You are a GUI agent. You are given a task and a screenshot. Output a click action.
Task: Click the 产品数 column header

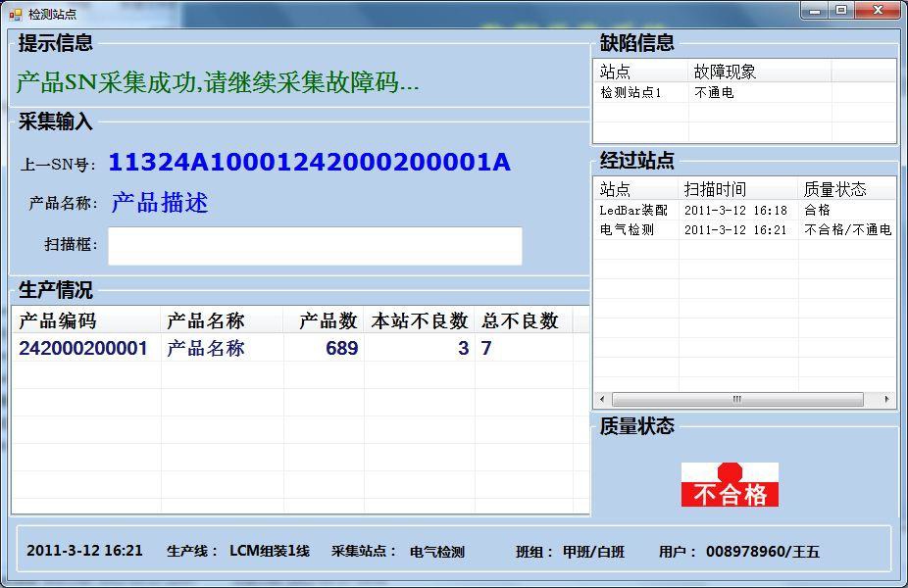[324, 320]
